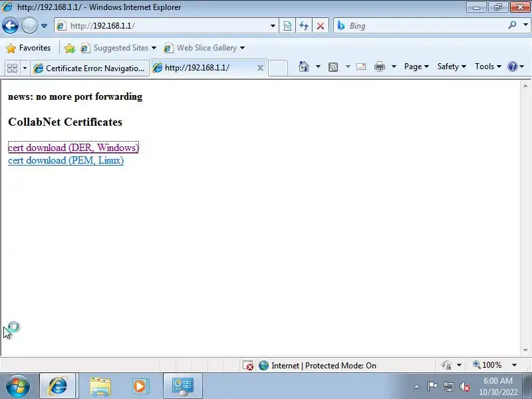The width and height of the screenshot is (532, 399).
Task: Open the Tools menu
Action: [488, 66]
